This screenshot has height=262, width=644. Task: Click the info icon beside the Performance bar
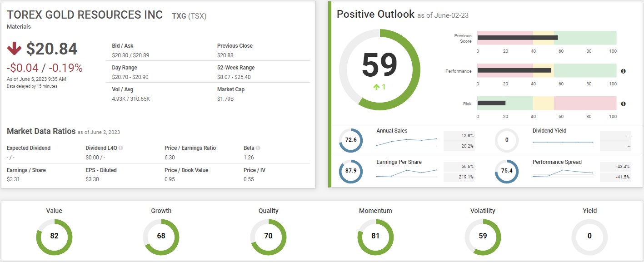(623, 71)
